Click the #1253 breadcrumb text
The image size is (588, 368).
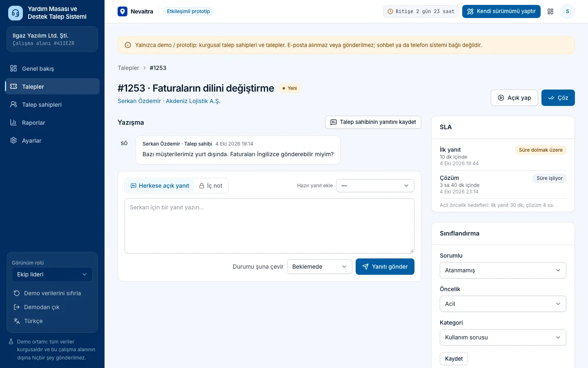point(158,68)
